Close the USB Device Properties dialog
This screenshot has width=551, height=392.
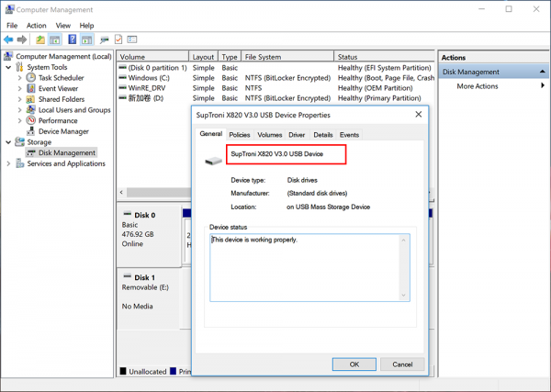[418, 115]
